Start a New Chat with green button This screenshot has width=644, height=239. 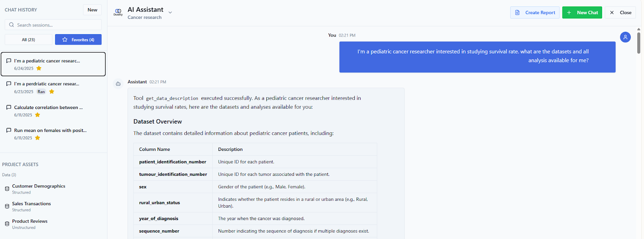click(582, 12)
